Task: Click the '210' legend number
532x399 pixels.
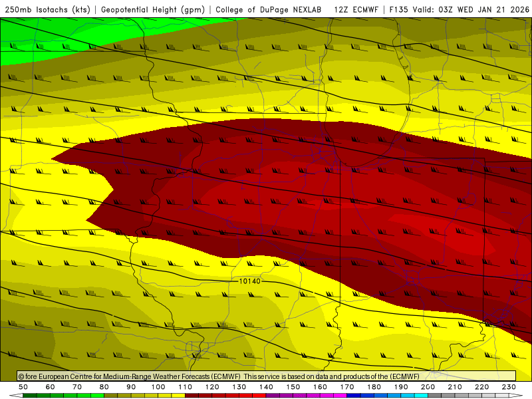Action: click(x=455, y=387)
